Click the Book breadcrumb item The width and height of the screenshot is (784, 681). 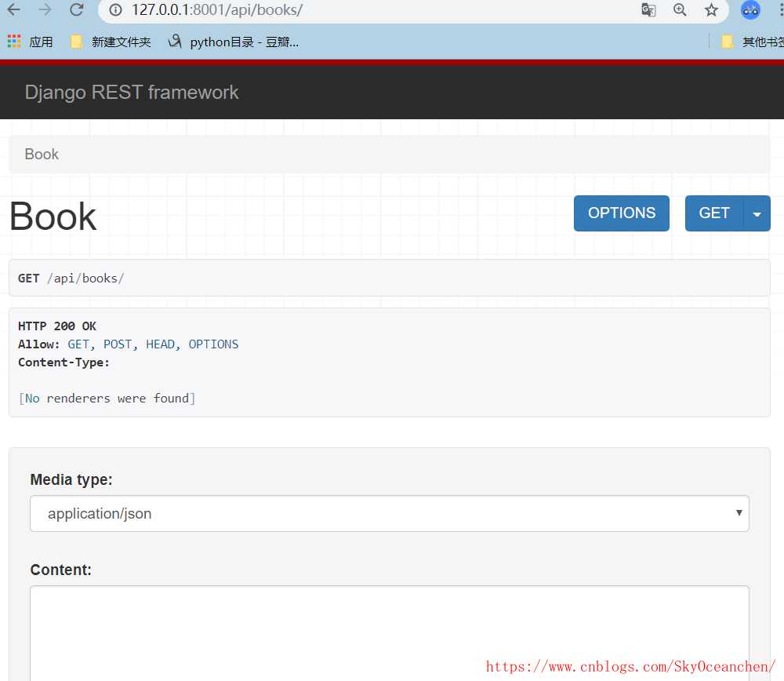click(x=42, y=154)
